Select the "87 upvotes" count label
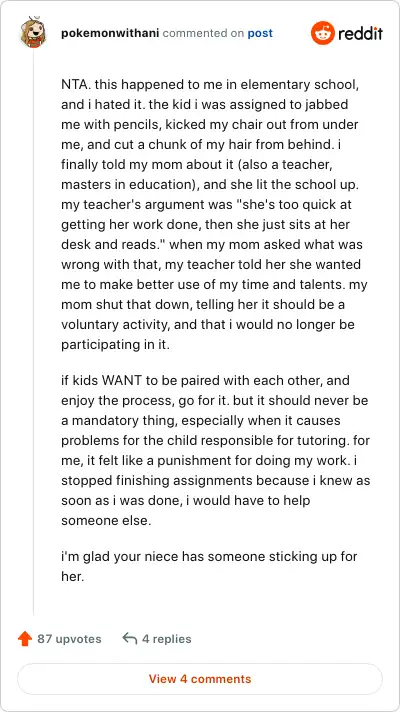Screen dimensions: 400x712 [69, 639]
